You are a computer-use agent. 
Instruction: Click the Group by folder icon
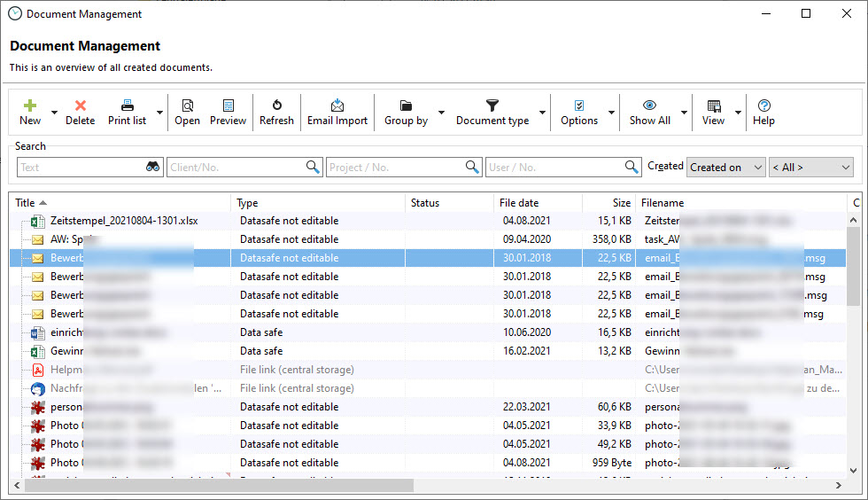click(406, 105)
